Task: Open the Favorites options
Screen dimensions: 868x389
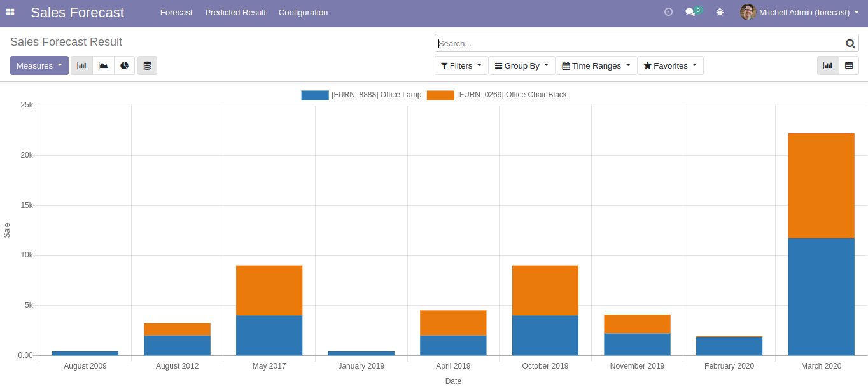Action: pos(670,65)
